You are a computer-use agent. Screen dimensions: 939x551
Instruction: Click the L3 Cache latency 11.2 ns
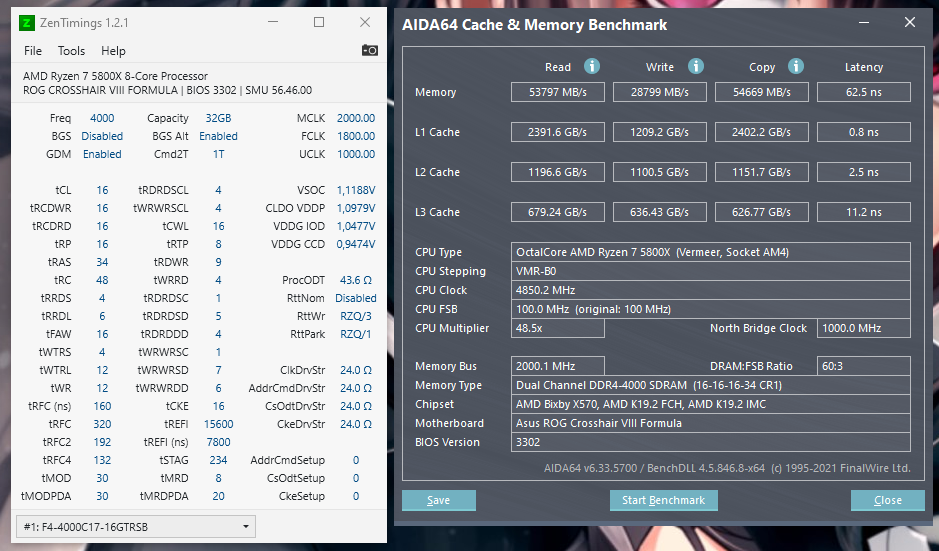tap(864, 212)
